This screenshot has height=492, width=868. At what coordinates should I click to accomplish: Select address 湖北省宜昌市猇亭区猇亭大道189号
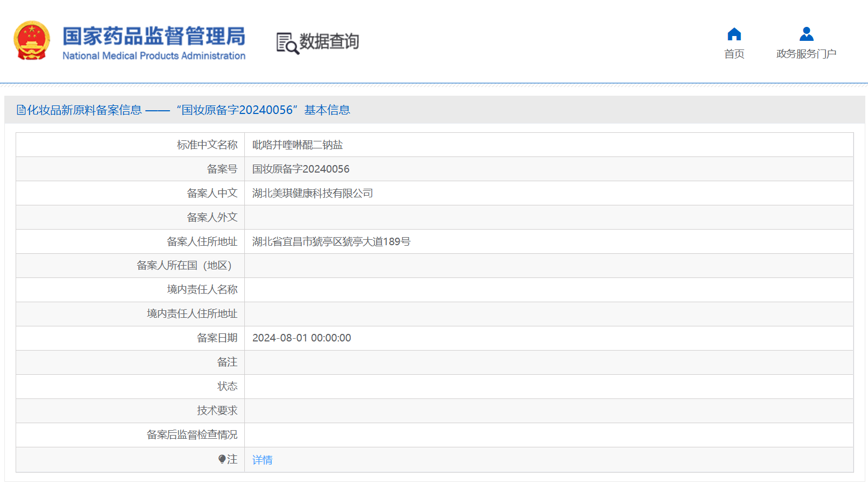(x=331, y=241)
